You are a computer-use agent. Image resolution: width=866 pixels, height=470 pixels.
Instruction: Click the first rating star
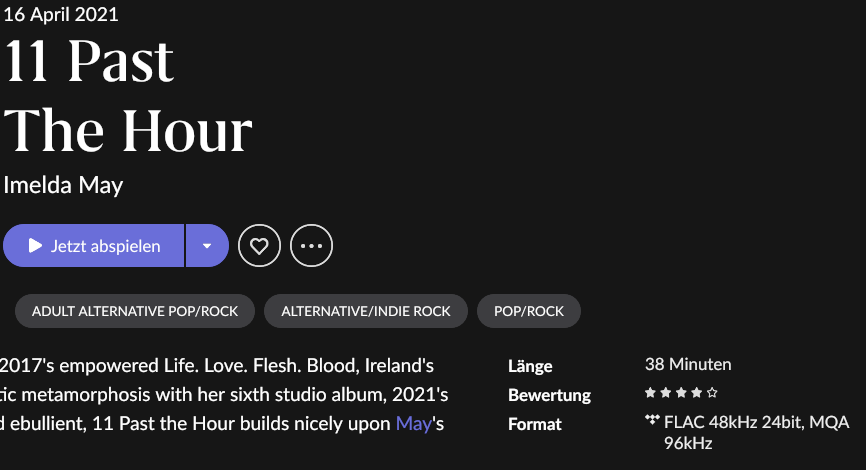point(650,393)
